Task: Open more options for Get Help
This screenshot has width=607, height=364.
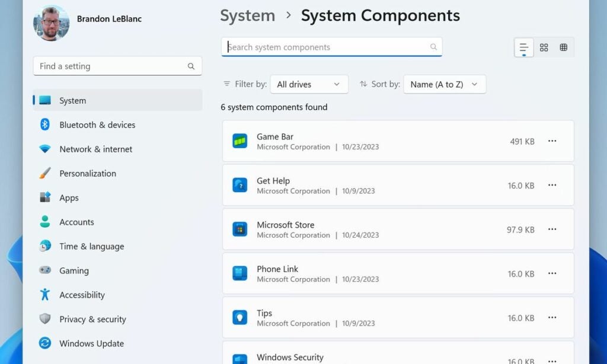Action: [x=552, y=185]
